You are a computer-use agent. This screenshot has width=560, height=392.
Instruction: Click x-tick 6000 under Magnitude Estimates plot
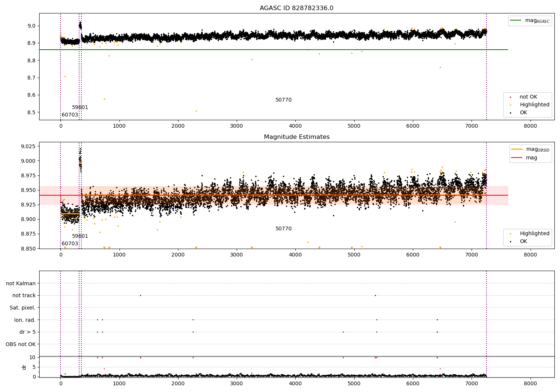tap(413, 255)
